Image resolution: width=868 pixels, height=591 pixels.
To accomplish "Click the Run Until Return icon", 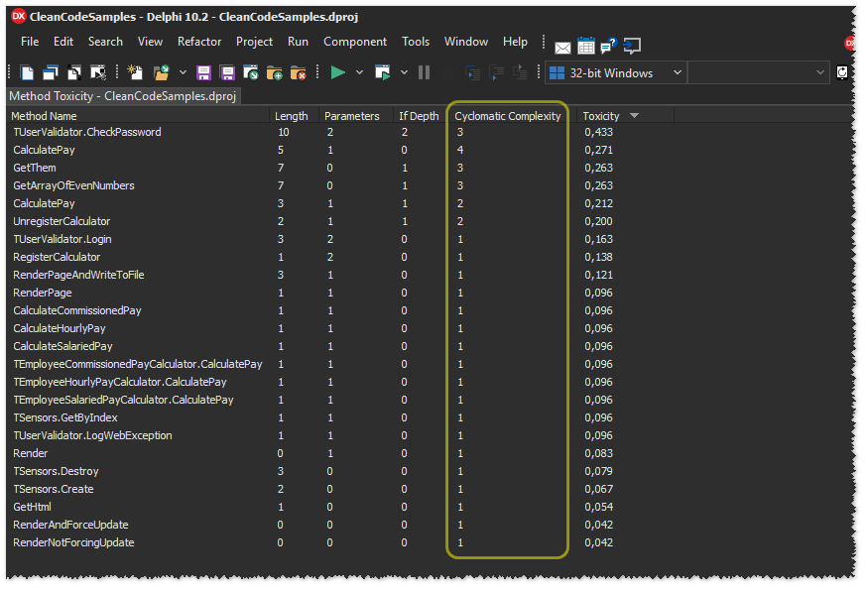I will coord(520,72).
